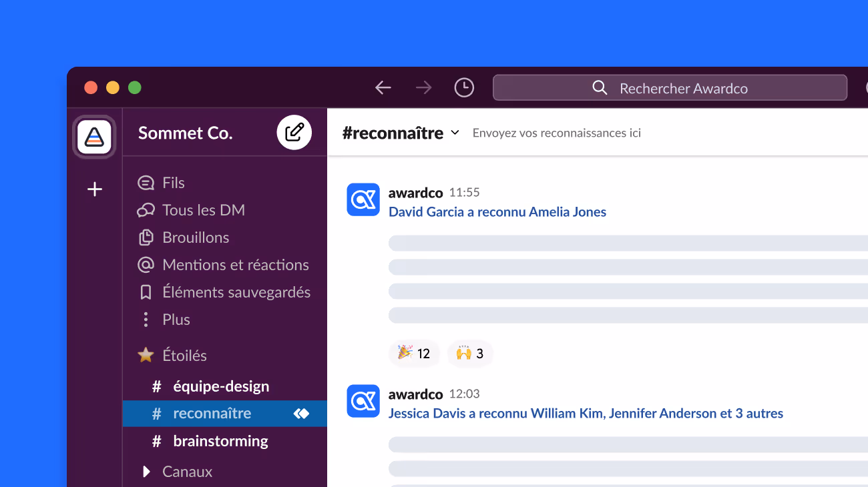Click the back navigation arrow
The height and width of the screenshot is (487, 868).
(383, 87)
